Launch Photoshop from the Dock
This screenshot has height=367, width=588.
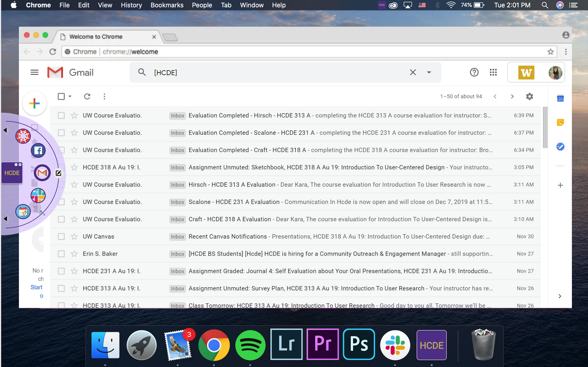tap(359, 344)
